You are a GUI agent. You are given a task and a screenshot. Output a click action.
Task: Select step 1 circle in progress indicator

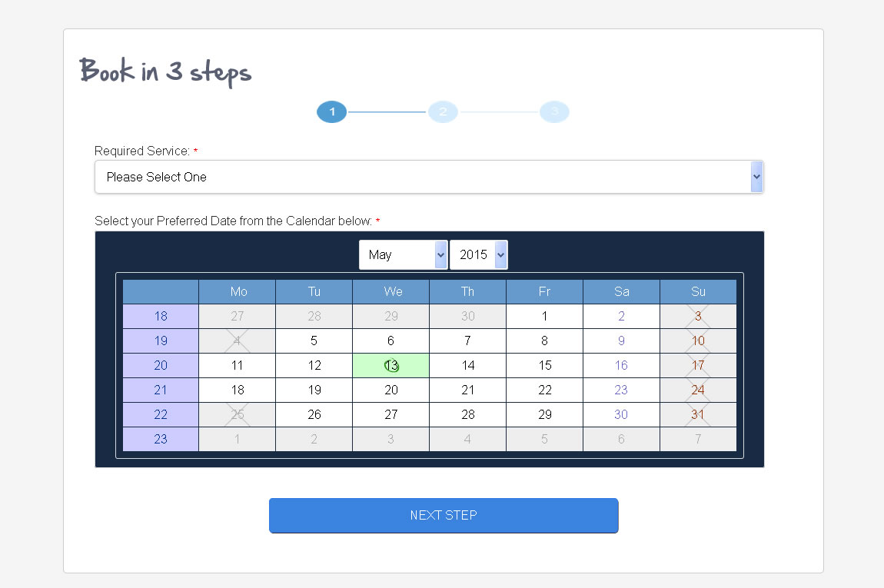(332, 112)
